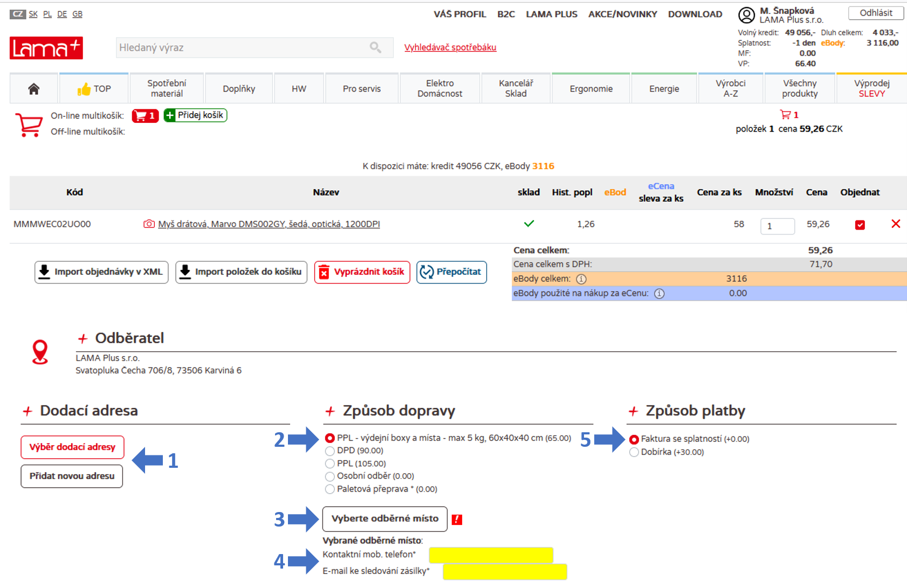
Task: Open product photo camera icon for Marvo mouse
Action: pos(149,224)
